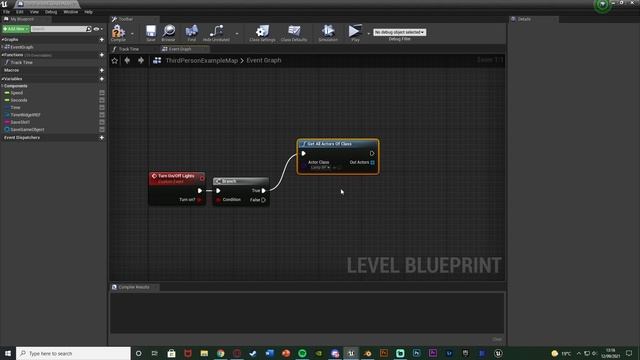This screenshot has width=640, height=360.
Task: Open Find in blueprint with the Find icon
Action: tap(191, 32)
